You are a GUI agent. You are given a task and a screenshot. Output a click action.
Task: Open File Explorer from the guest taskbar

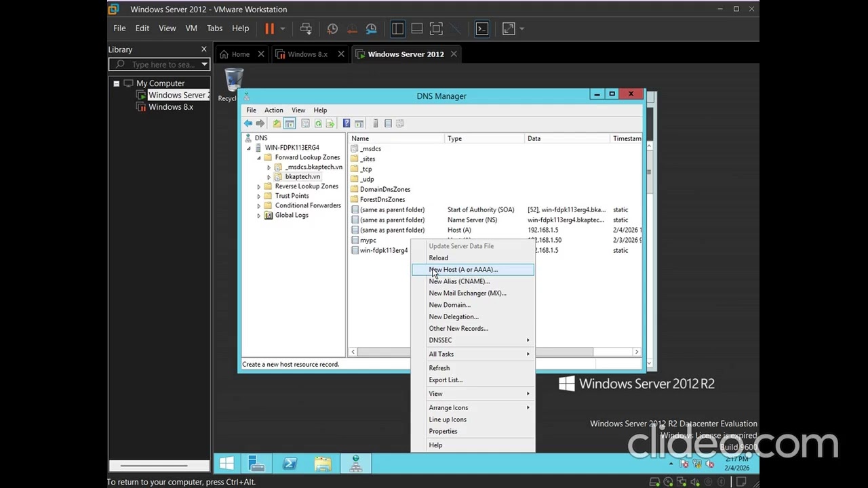coord(323,464)
